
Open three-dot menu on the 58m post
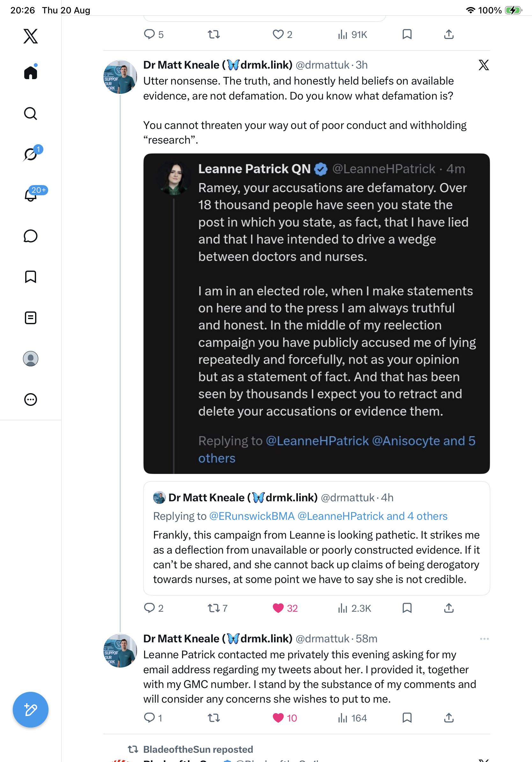point(484,639)
